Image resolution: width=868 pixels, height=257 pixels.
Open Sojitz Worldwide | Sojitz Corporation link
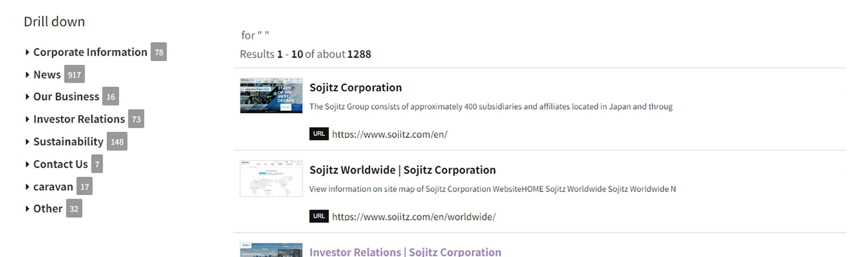[x=402, y=170]
